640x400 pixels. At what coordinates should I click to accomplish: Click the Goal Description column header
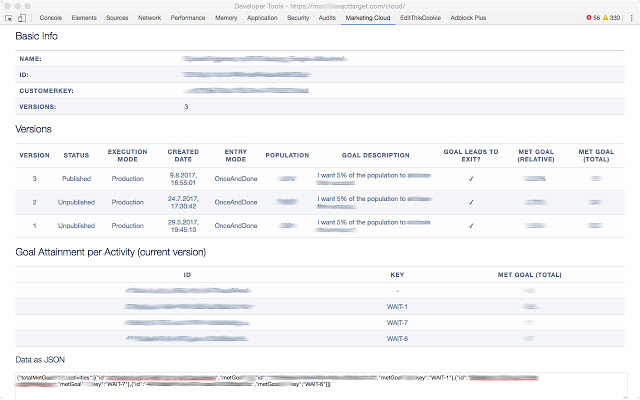375,155
